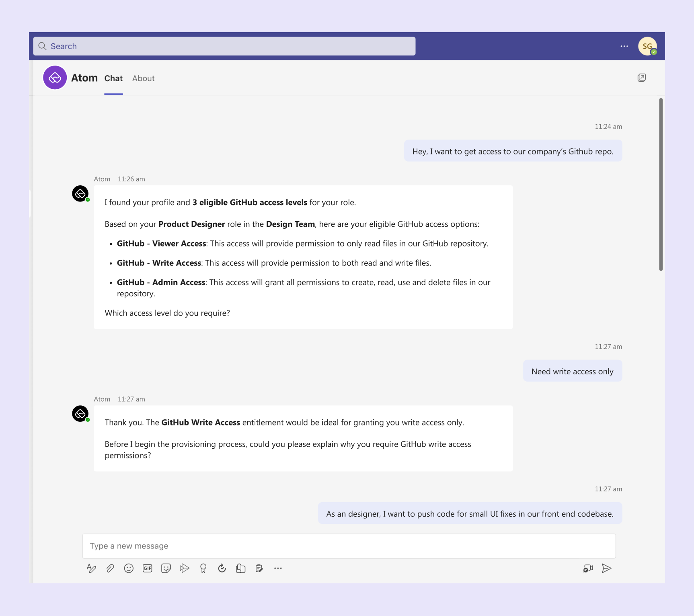Open text formatting options
The height and width of the screenshot is (616, 694).
coord(91,568)
